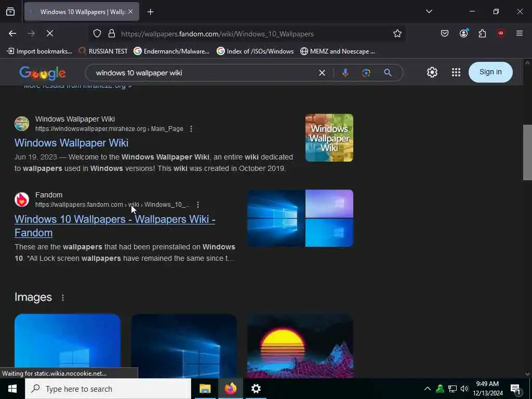This screenshot has height=399, width=532.
Task: Click wallpapers.fandom.com URL breadcrumb
Action: 113,205
